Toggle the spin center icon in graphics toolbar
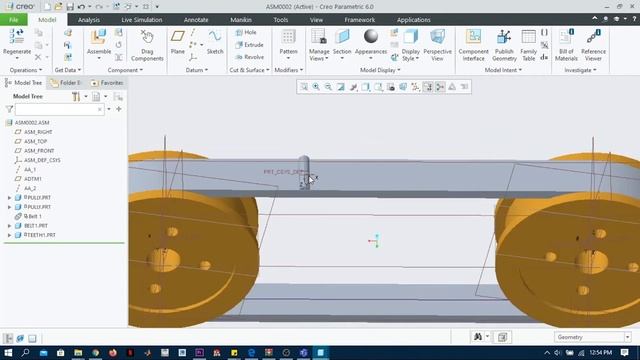Viewport: 640px width, 360px height. [x=440, y=87]
